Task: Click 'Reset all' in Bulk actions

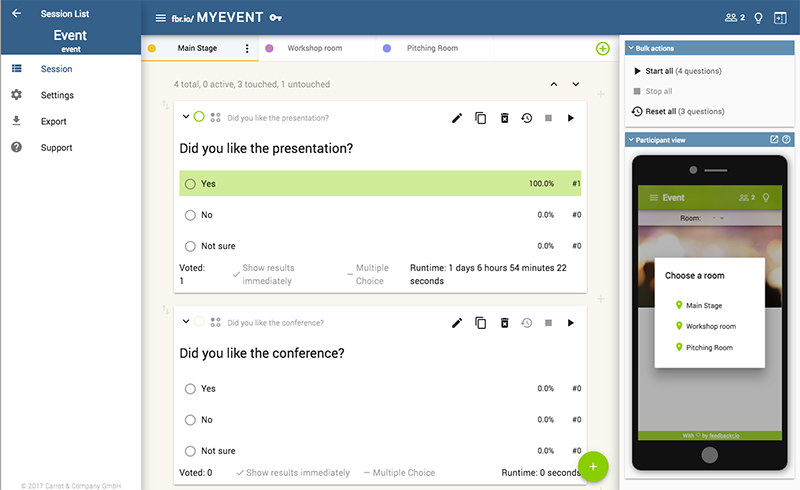Action: (659, 111)
